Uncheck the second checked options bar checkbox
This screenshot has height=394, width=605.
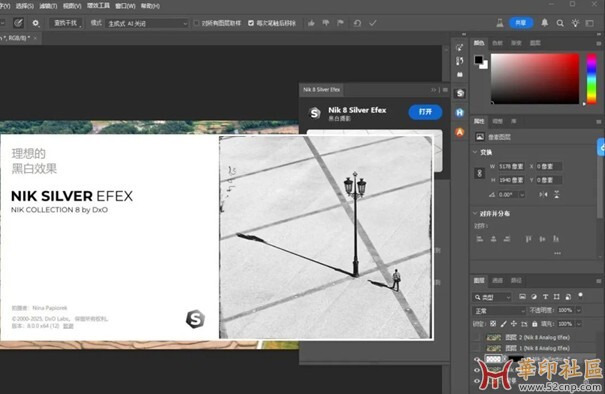(251, 23)
